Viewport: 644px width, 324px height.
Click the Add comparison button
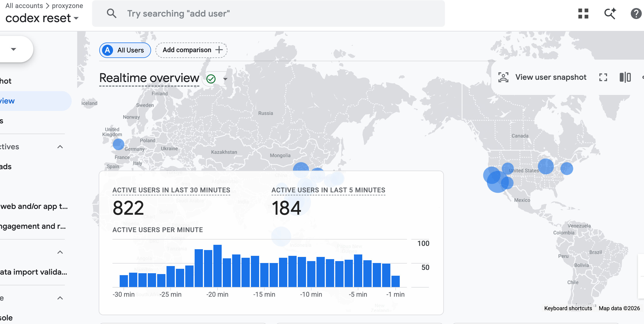click(x=191, y=50)
